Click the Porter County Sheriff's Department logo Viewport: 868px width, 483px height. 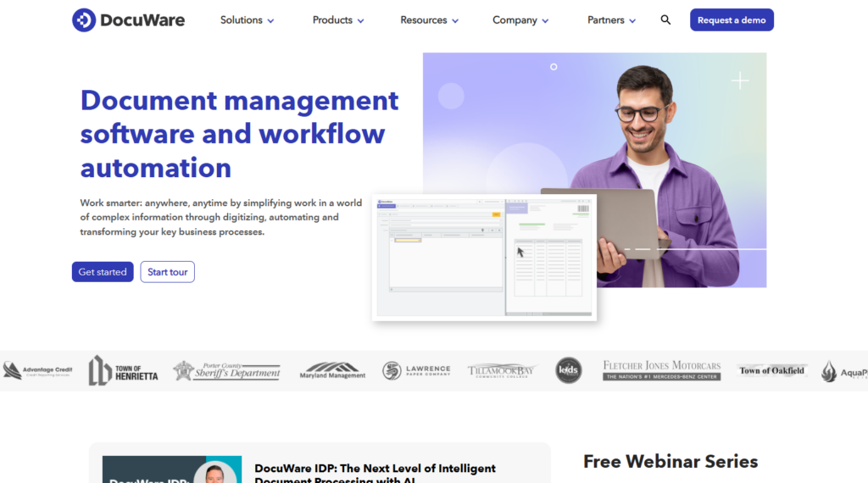[x=226, y=370]
